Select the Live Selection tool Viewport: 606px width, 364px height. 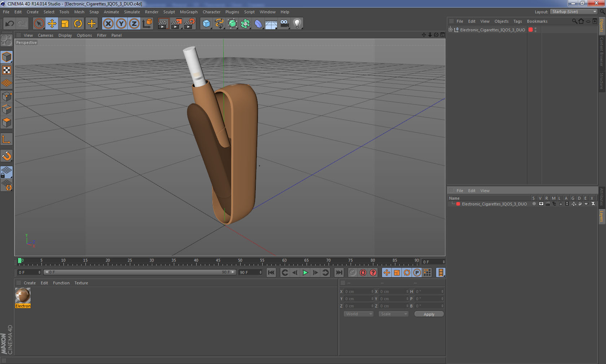coord(39,24)
